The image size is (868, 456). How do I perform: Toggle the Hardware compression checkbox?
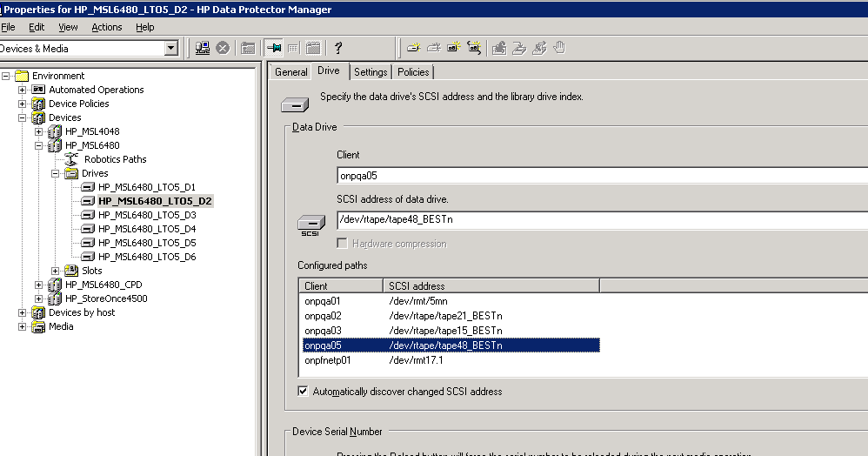(x=342, y=244)
